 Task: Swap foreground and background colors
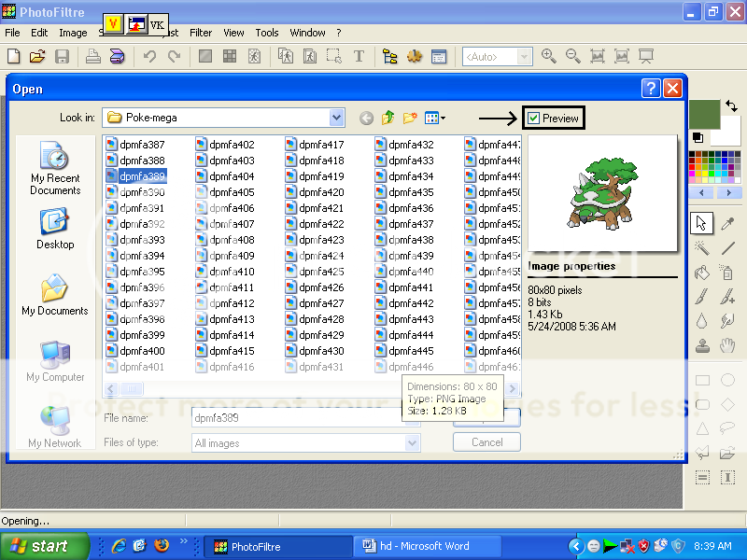pyautogui.click(x=731, y=105)
